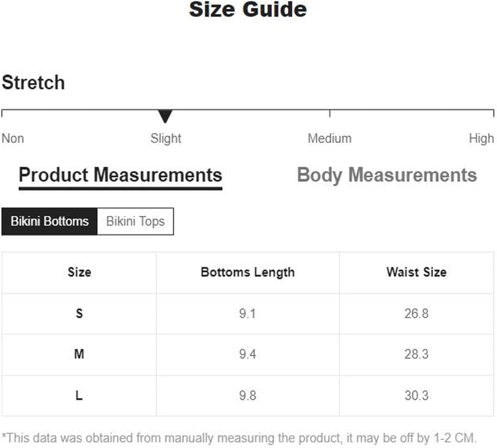
Task: Open the Bikini Tops tab
Action: (x=136, y=221)
